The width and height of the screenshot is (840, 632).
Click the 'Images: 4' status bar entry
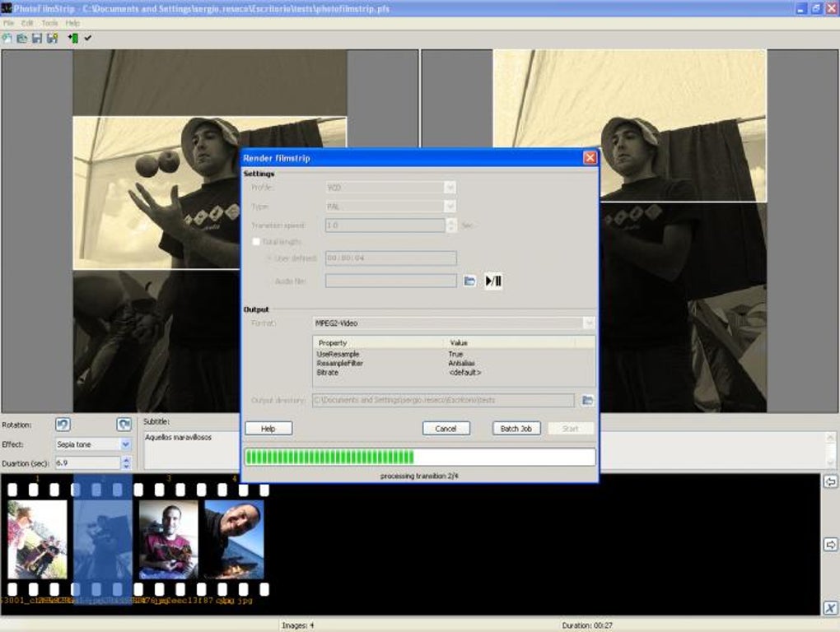point(298,625)
